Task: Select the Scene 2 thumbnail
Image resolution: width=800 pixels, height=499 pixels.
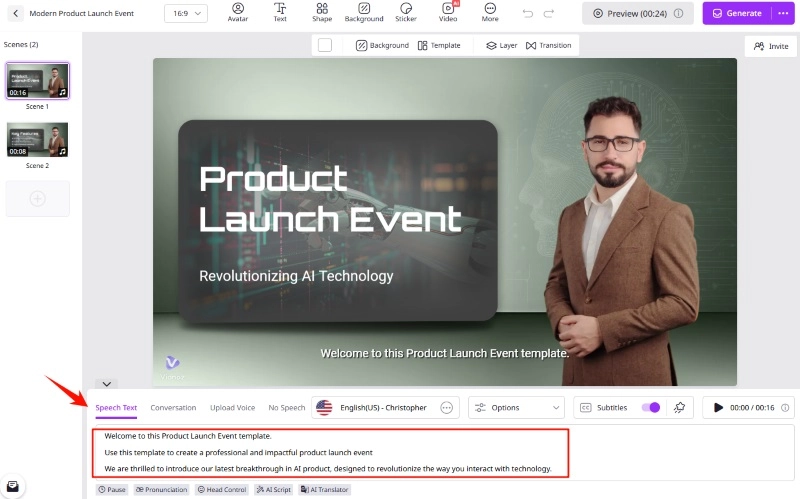Action: click(38, 140)
